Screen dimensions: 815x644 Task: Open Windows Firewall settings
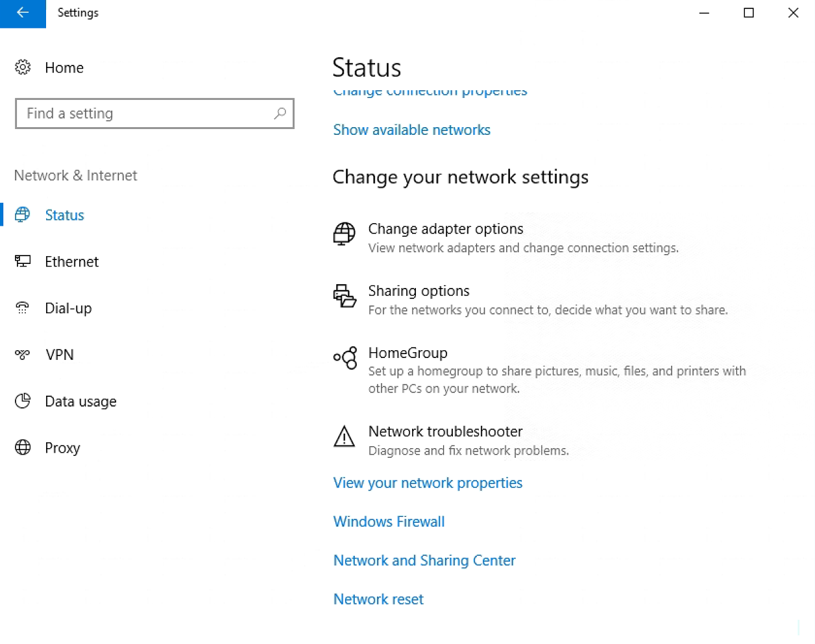[x=388, y=521]
